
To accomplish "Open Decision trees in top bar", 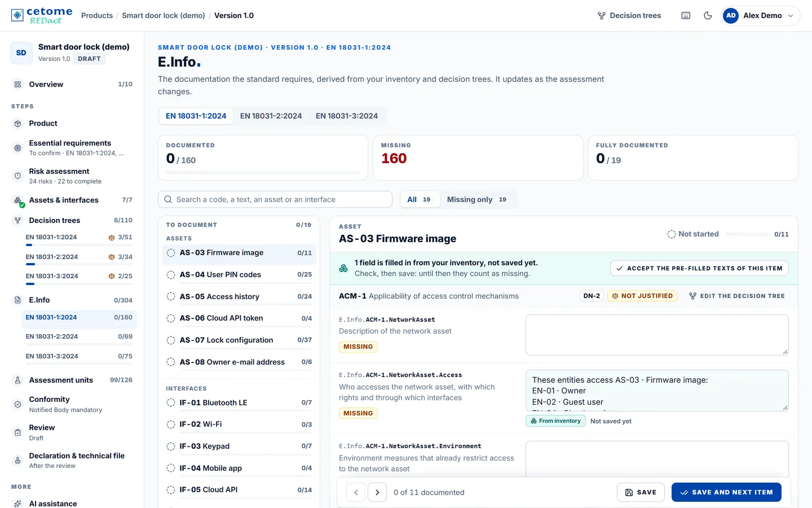I will (x=629, y=16).
